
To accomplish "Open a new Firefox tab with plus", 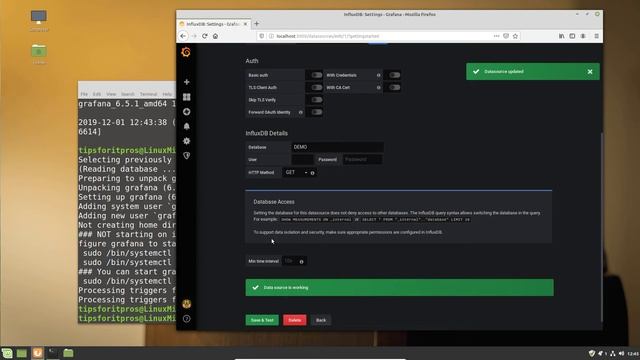I will click(257, 24).
